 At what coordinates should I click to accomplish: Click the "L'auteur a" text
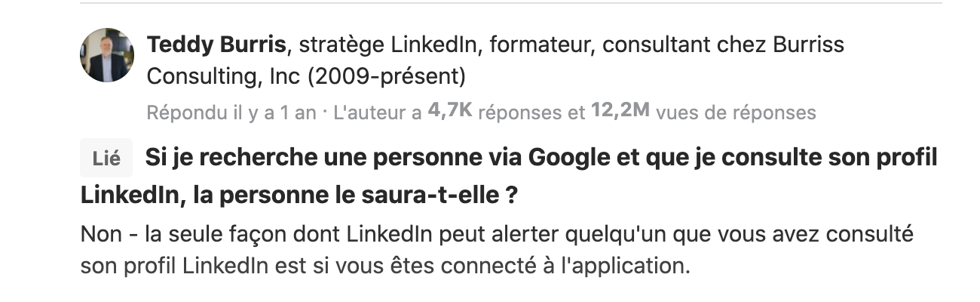377,113
